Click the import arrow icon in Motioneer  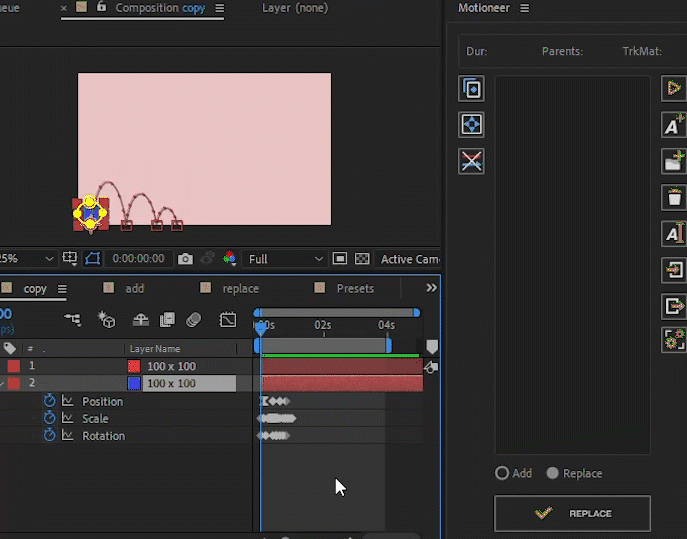pos(674,270)
